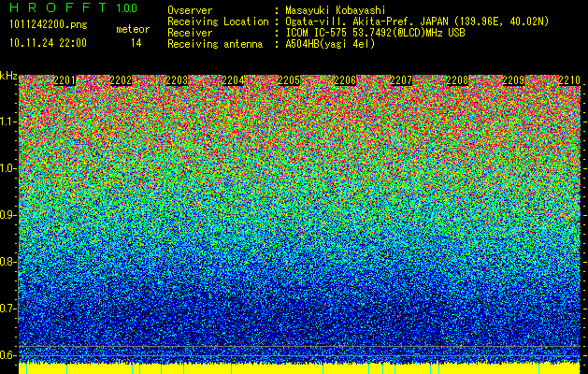Image resolution: width=588 pixels, height=374 pixels.
Task: Click the date 10.11.24 22:00
Action: point(48,43)
